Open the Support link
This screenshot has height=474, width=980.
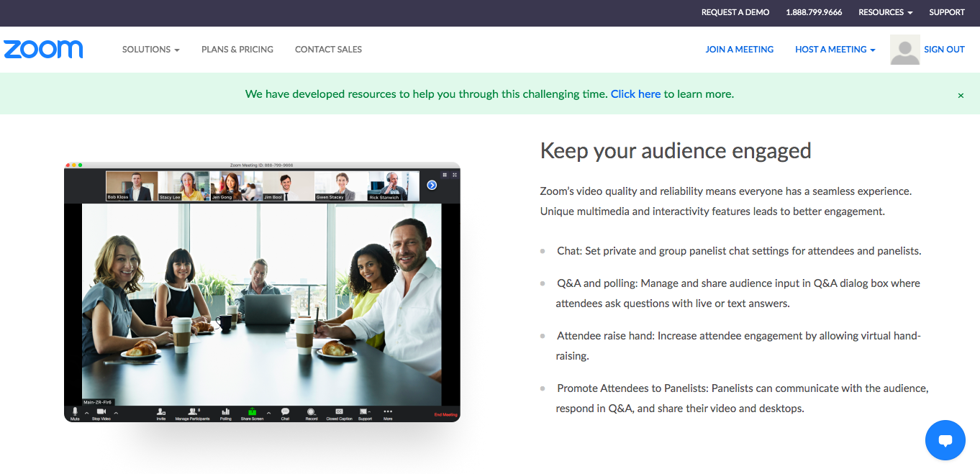click(946, 12)
